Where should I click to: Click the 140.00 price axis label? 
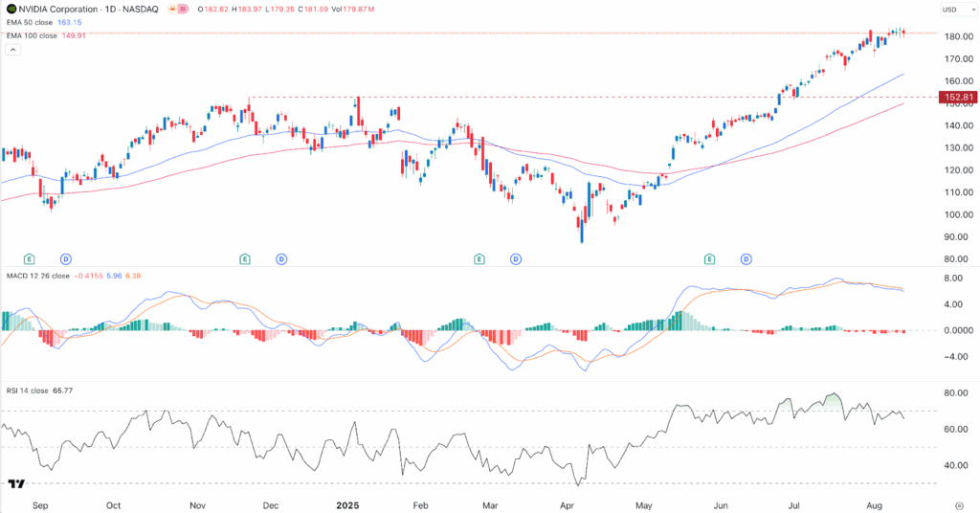(959, 125)
